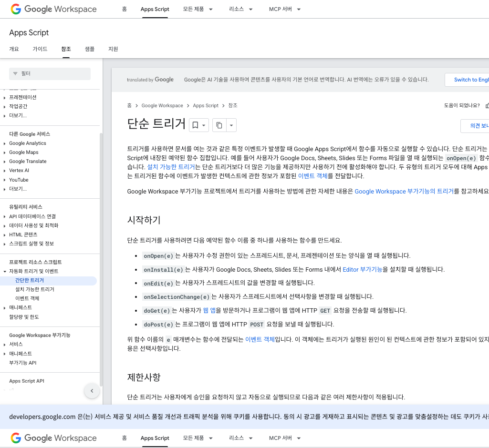This screenshot has width=489, height=448.
Task: Open 설치 가능한 트리거 link in intro paragraph
Action: (171, 167)
